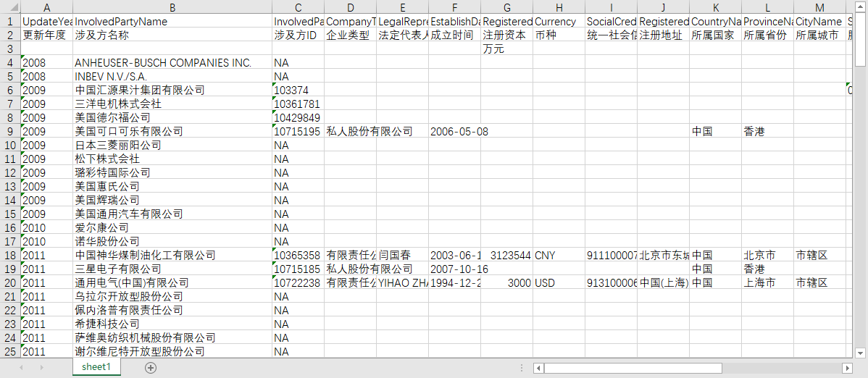
Task: Click cell 闫国春 legal representative
Action: click(x=402, y=255)
